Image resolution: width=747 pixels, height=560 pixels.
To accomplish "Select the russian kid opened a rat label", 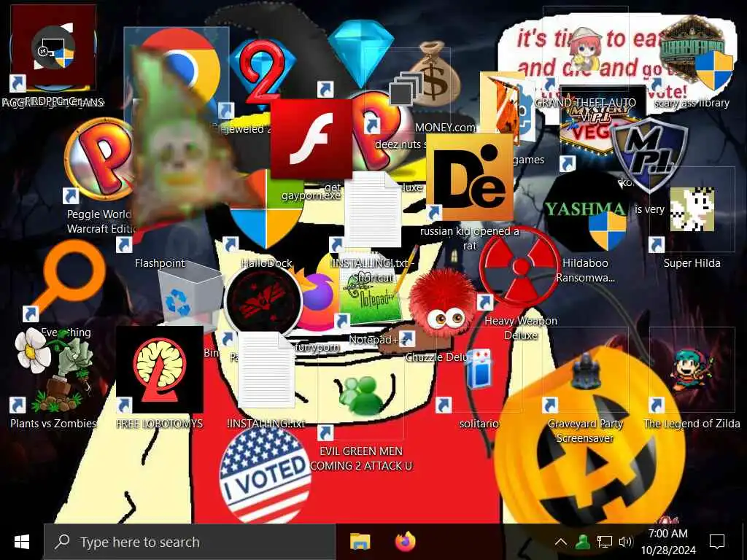I will click(470, 238).
